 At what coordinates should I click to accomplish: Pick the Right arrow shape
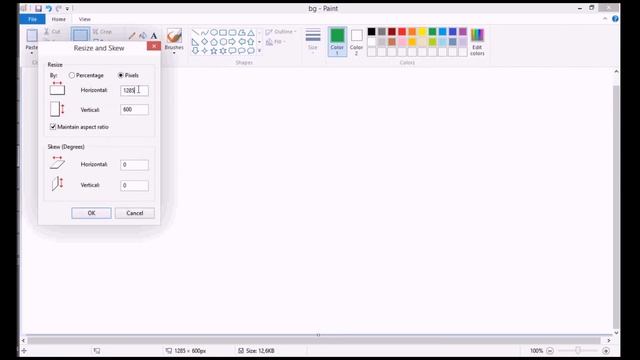pos(232,42)
